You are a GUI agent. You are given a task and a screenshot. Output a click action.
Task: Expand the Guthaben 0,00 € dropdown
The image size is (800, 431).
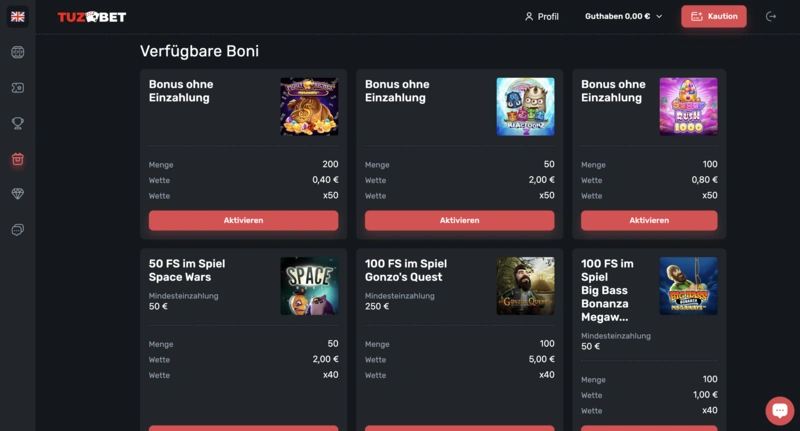point(624,17)
